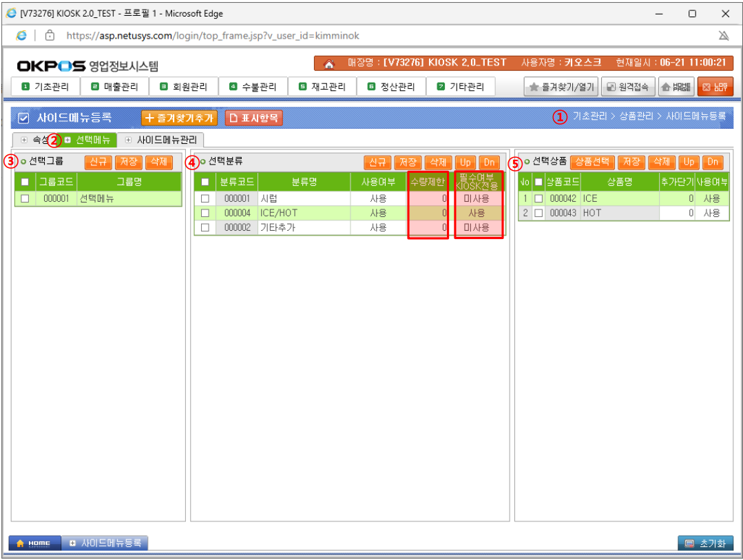Click the 즐겨찾기추가 plus button

click(180, 118)
